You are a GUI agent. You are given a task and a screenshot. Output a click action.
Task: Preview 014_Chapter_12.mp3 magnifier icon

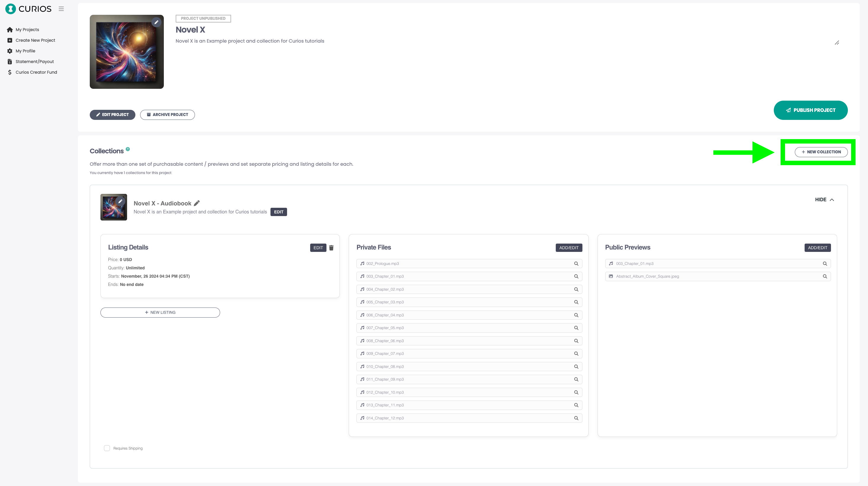coord(576,418)
